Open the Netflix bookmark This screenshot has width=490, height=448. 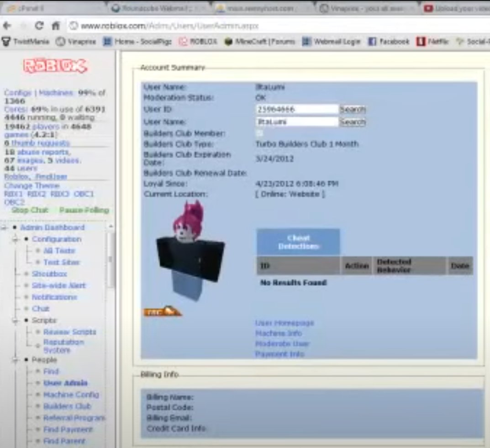433,41
